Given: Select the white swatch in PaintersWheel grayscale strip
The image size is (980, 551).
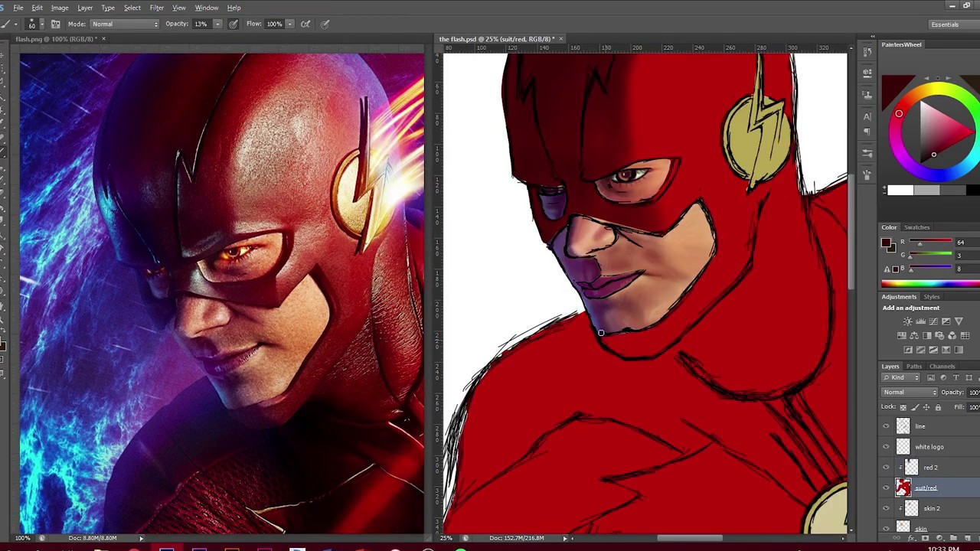Looking at the screenshot, I should (900, 191).
